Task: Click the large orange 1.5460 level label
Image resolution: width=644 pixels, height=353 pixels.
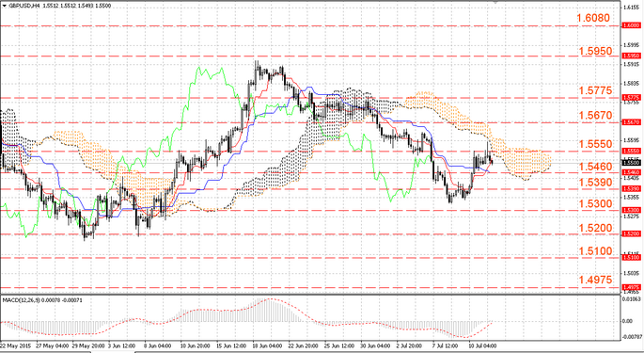Action: [x=595, y=167]
